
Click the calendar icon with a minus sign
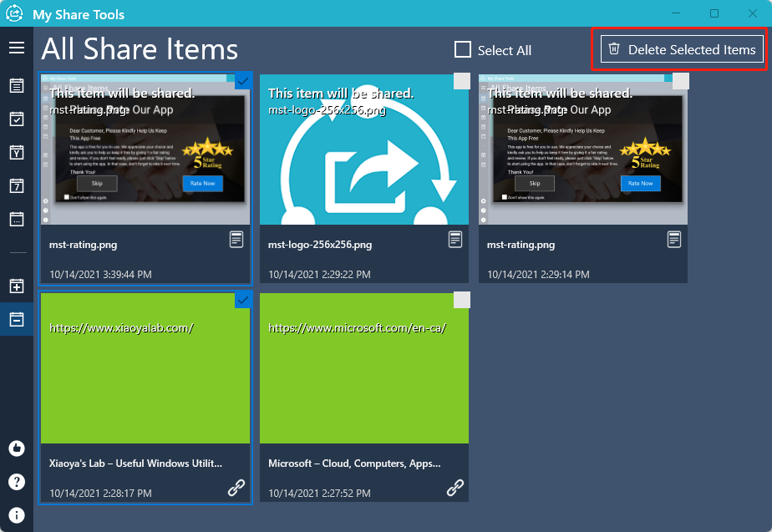coord(17,319)
